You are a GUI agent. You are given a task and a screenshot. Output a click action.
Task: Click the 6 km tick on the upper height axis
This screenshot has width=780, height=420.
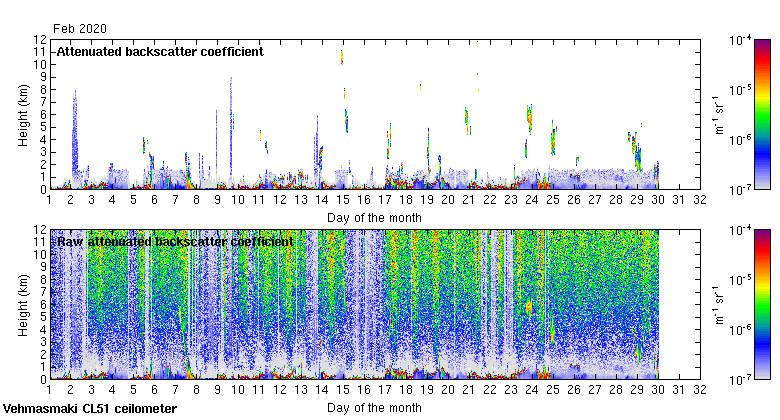point(43,114)
